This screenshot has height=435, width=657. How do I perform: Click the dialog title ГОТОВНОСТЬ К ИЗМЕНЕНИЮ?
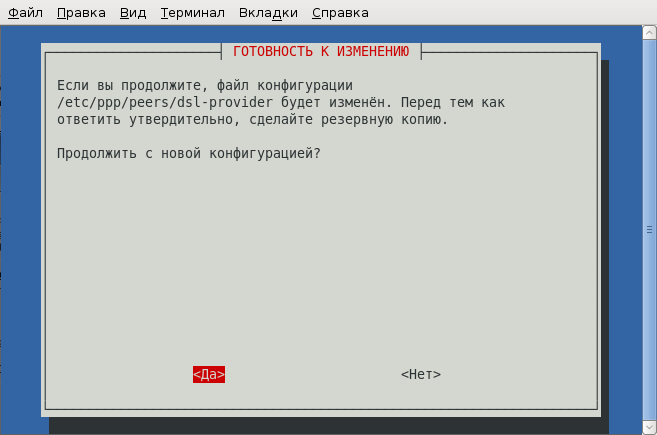321,51
